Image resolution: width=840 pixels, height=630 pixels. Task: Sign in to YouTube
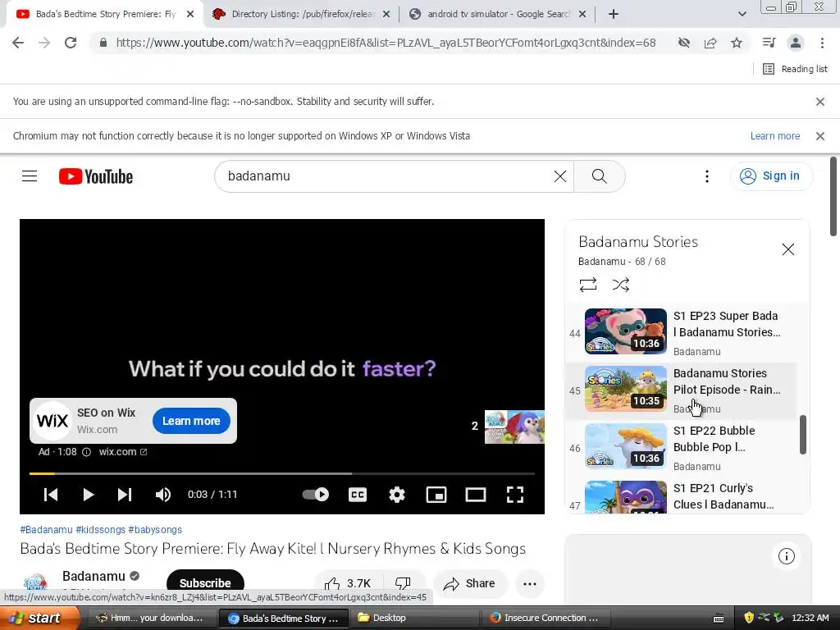(771, 176)
